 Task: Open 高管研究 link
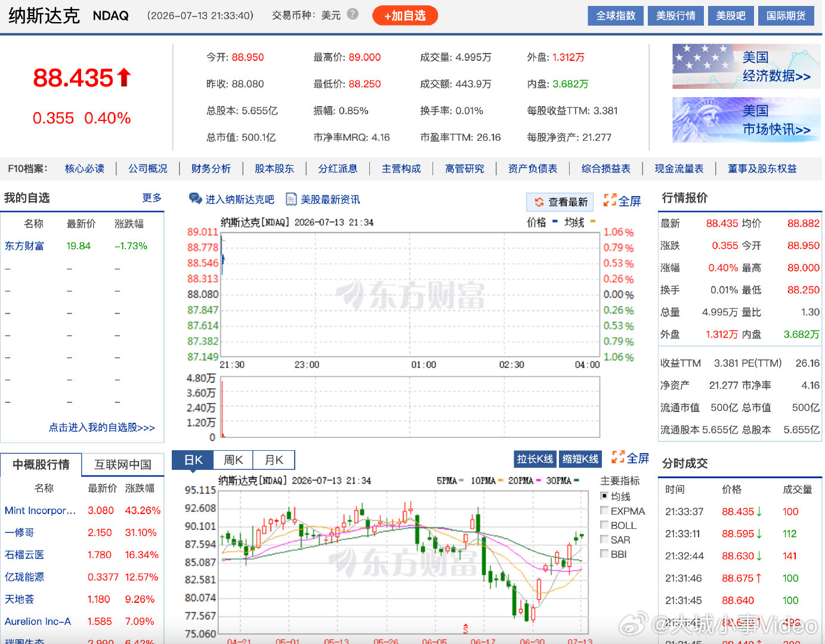465,169
